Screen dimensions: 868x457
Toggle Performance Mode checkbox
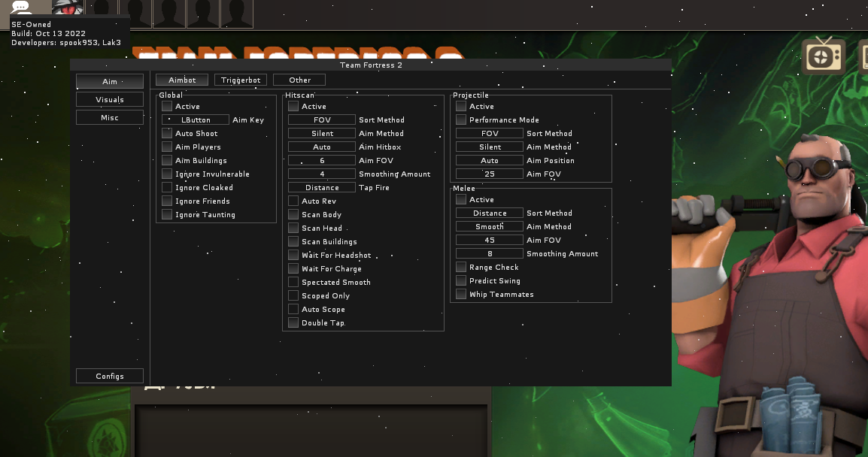461,120
